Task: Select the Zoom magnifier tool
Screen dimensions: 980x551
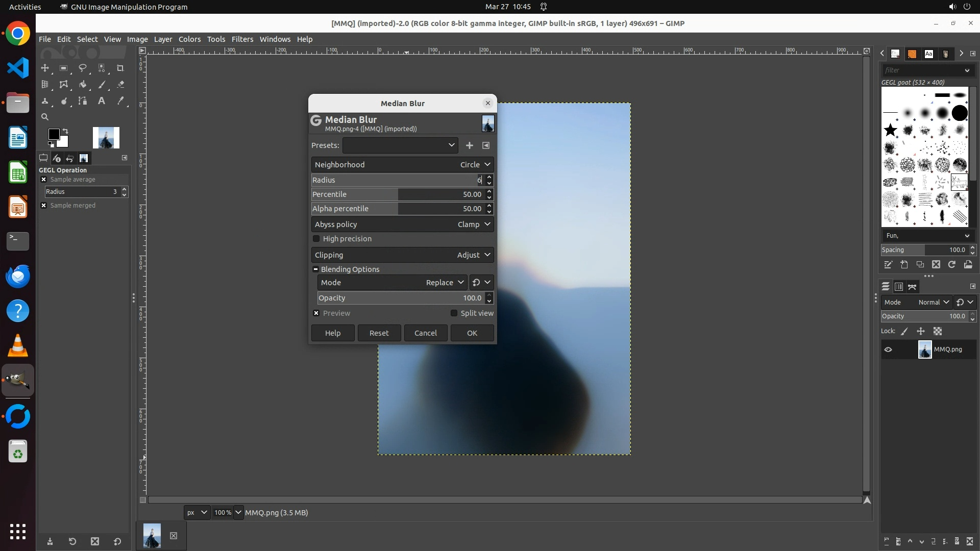Action: click(45, 117)
